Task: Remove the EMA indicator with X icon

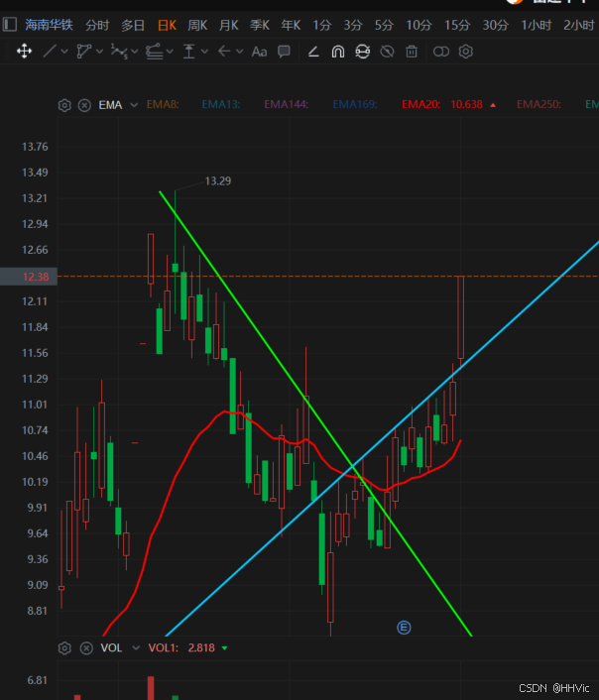Action: point(84,105)
